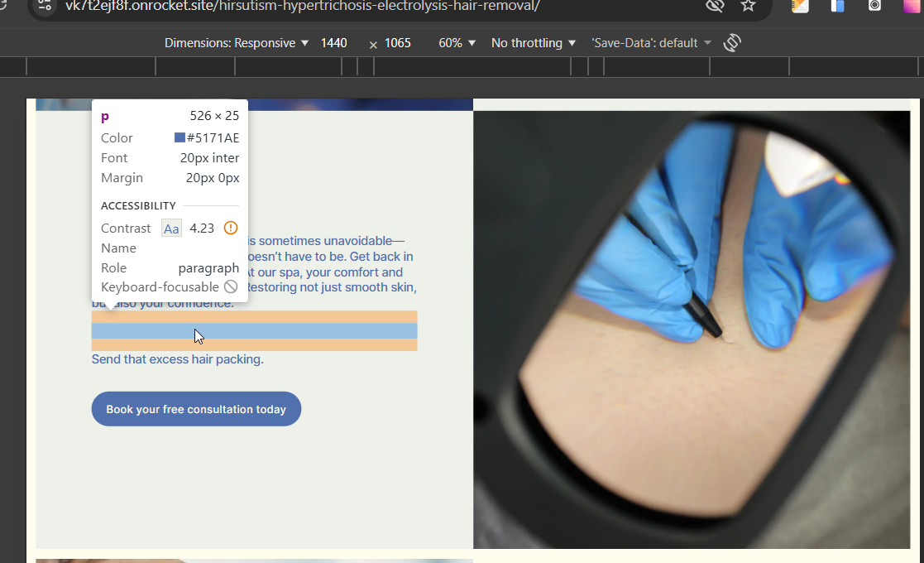This screenshot has height=563, width=924.
Task: Click the Keyboard-focusable not-allowed icon
Action: point(231,287)
